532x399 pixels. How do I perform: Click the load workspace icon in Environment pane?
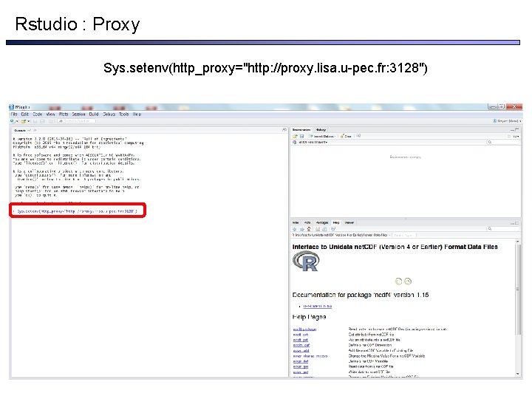[295, 136]
